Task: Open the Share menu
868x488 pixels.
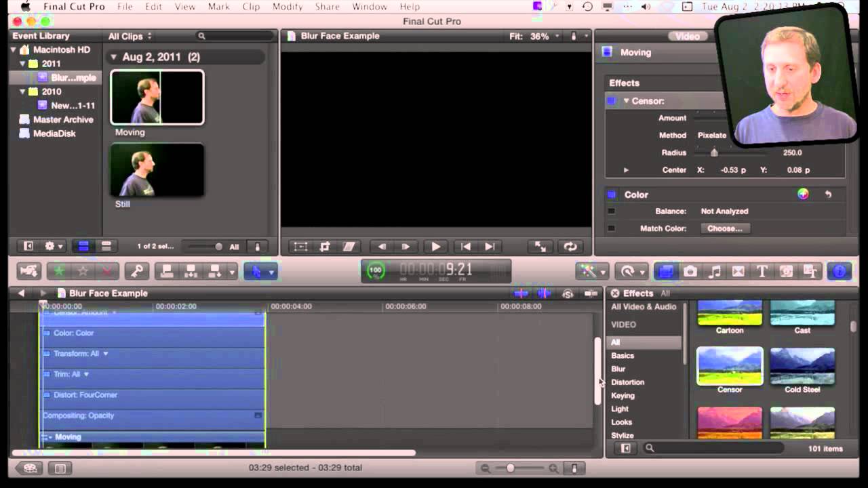Action: [327, 7]
